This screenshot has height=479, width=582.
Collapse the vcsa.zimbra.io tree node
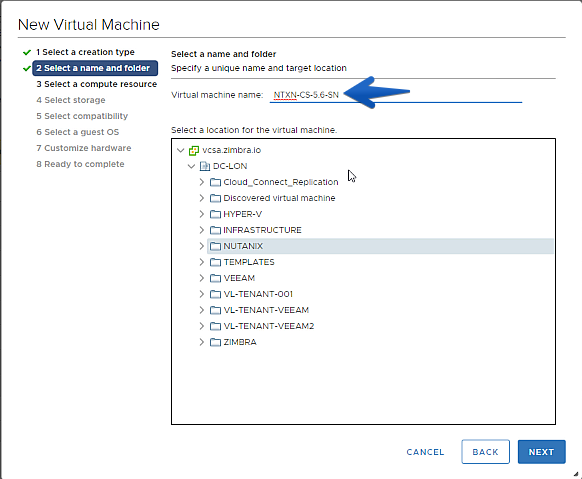181,150
